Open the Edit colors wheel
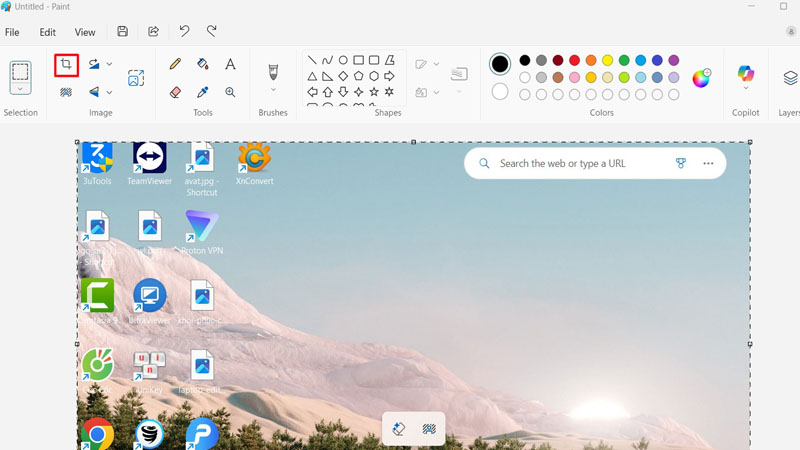Image resolution: width=800 pixels, height=450 pixels. (702, 78)
